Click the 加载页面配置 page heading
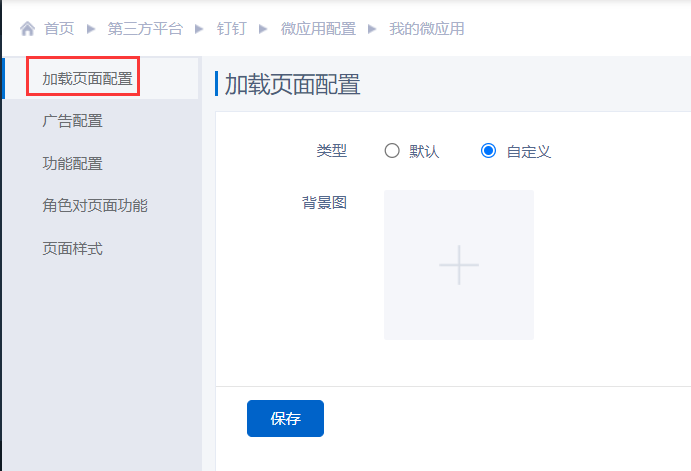Viewport: 691px width, 471px height. (x=292, y=84)
